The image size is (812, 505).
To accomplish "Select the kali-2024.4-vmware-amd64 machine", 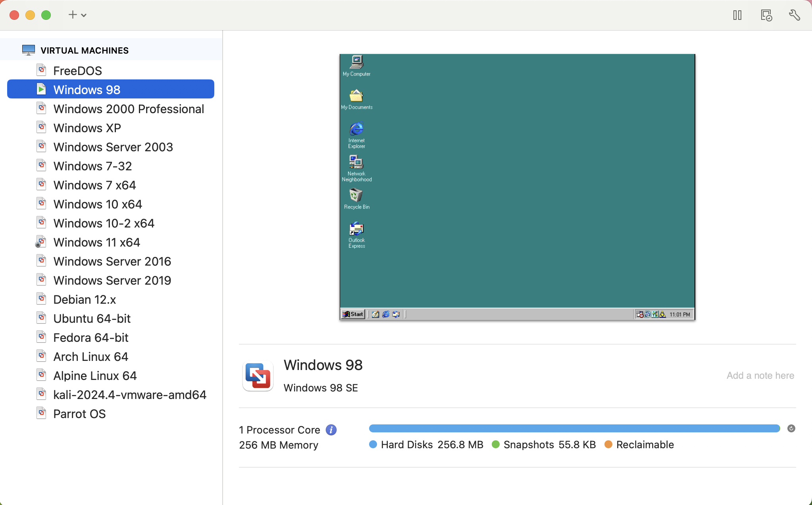I will pos(129,394).
